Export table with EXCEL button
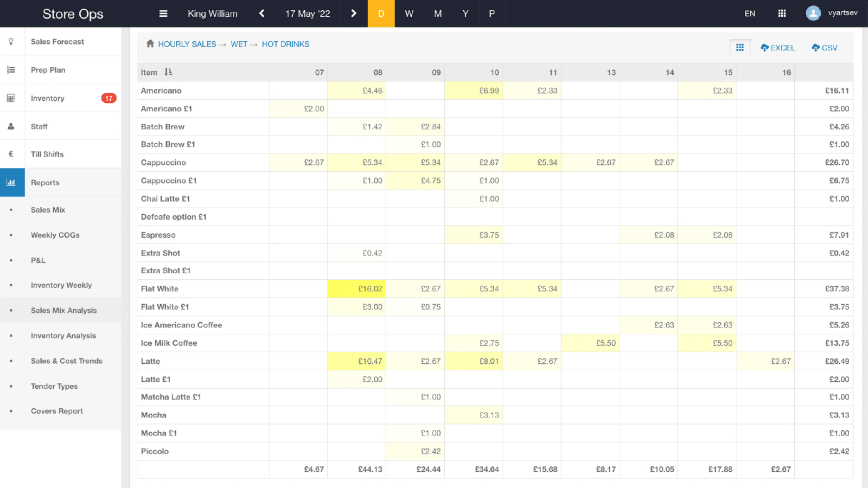This screenshot has height=488, width=868. point(778,48)
